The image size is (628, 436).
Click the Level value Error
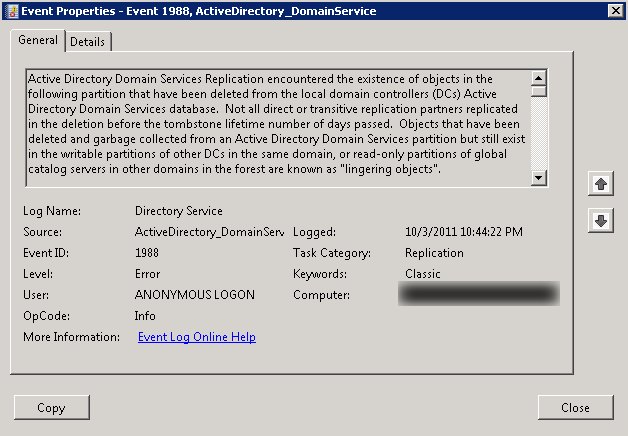tap(147, 274)
